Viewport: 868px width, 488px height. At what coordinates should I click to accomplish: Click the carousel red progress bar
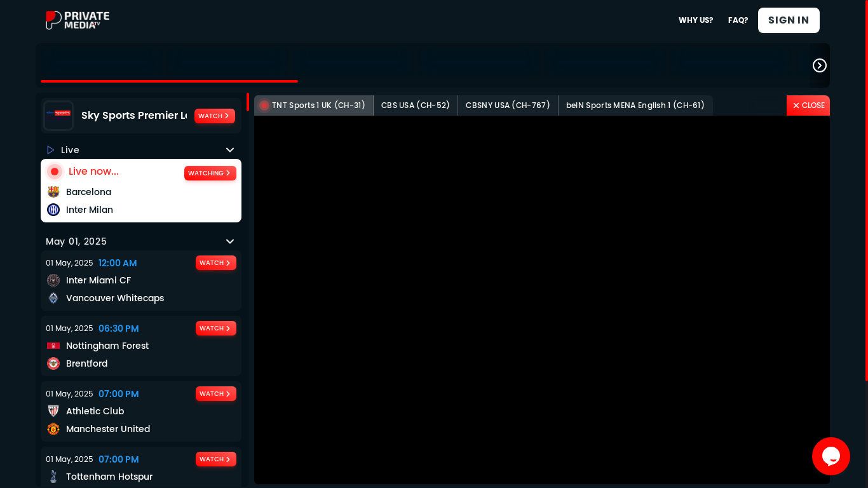(x=169, y=81)
